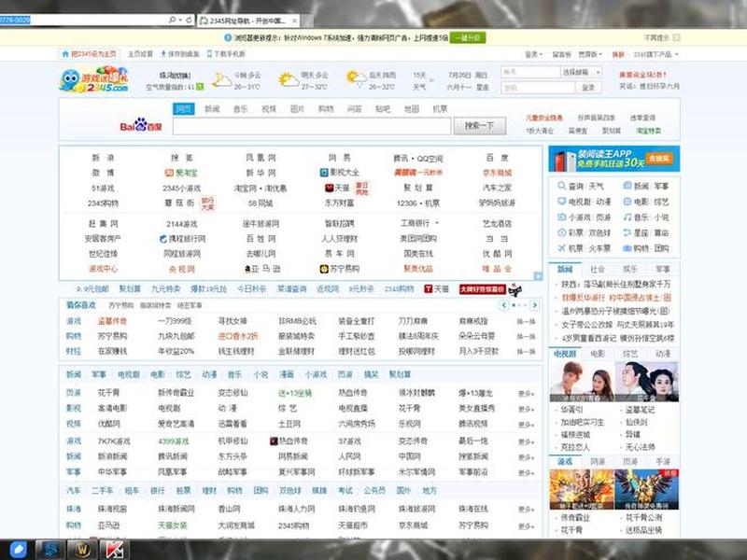Click the 购物 shopping icon in right panel
This screenshot has height=560, width=747.
627,248
